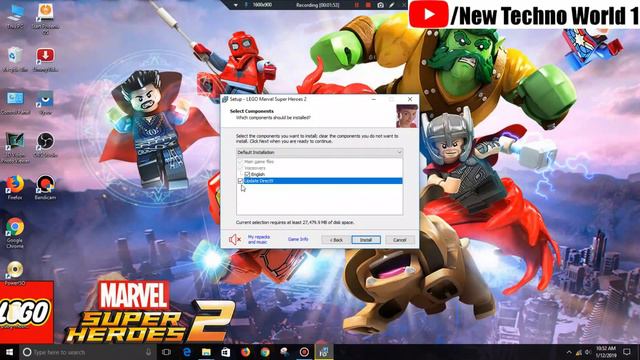This screenshot has width=640, height=360.
Task: Open This PC desktop icon
Action: click(15, 16)
